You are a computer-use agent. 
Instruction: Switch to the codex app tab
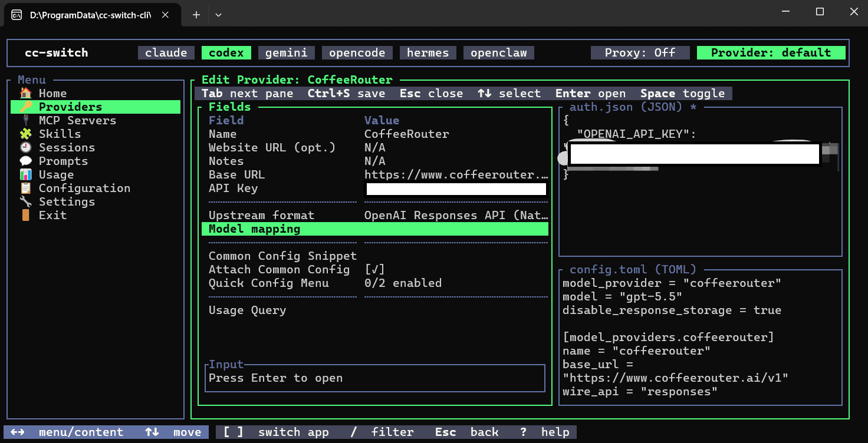226,52
